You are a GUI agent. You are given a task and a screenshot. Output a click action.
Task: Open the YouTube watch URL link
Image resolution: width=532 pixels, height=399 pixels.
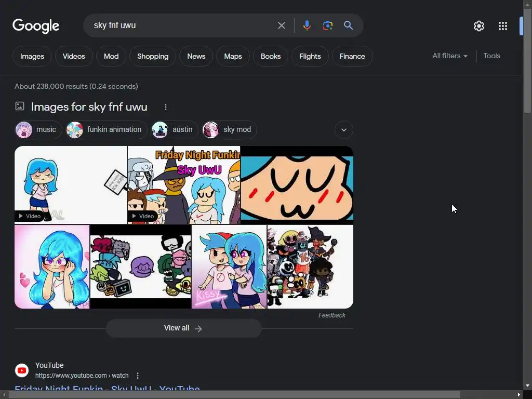tap(82, 376)
